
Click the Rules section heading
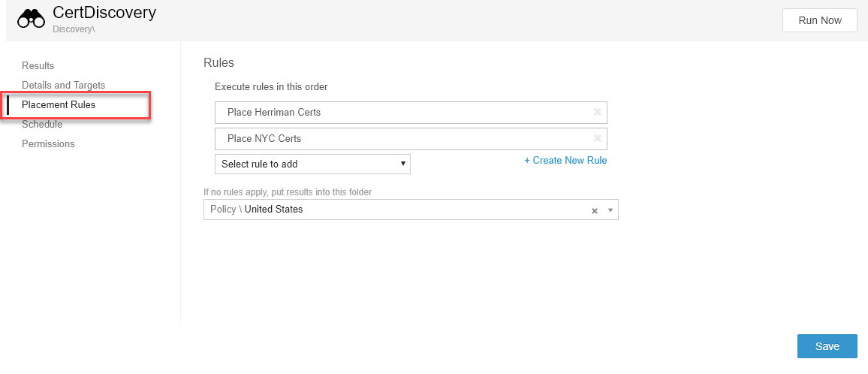point(219,62)
